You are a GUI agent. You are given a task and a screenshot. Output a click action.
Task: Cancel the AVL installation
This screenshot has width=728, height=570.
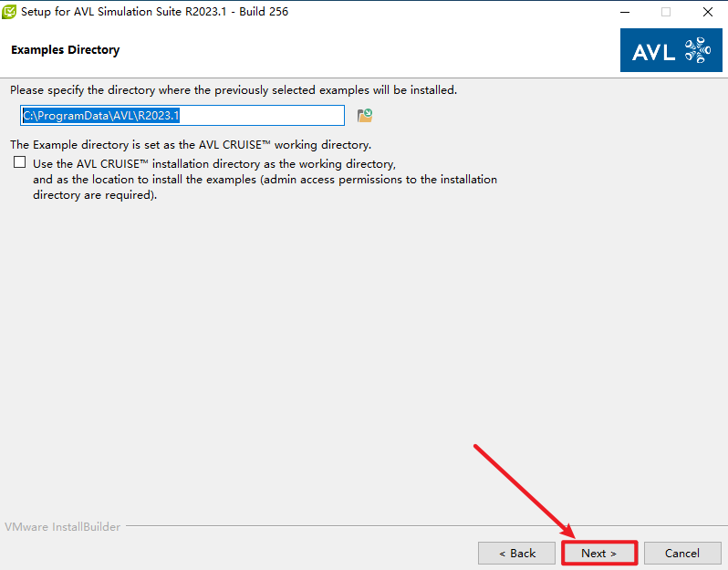pyautogui.click(x=681, y=553)
